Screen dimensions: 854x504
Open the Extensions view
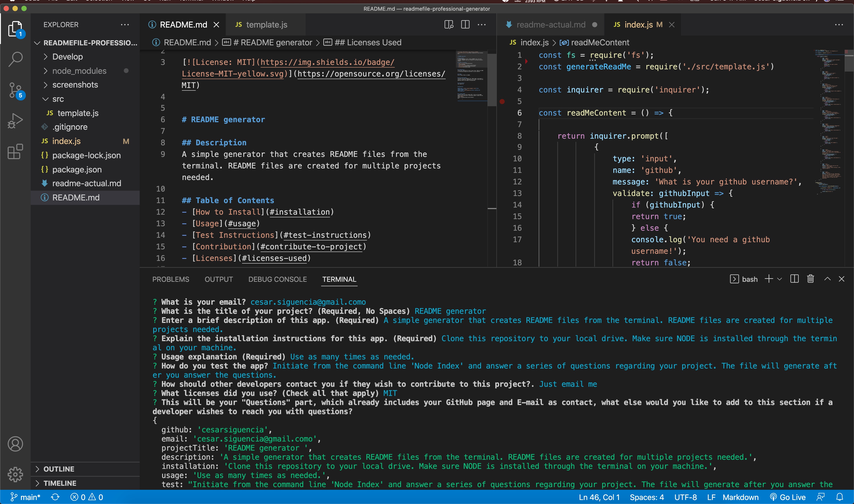(15, 152)
